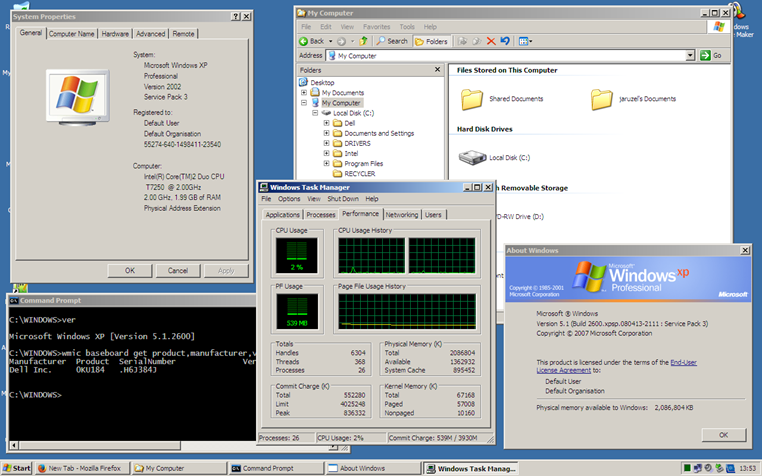Switch to Hardware tab in System Properties
Image resolution: width=762 pixels, height=476 pixels.
(x=115, y=34)
